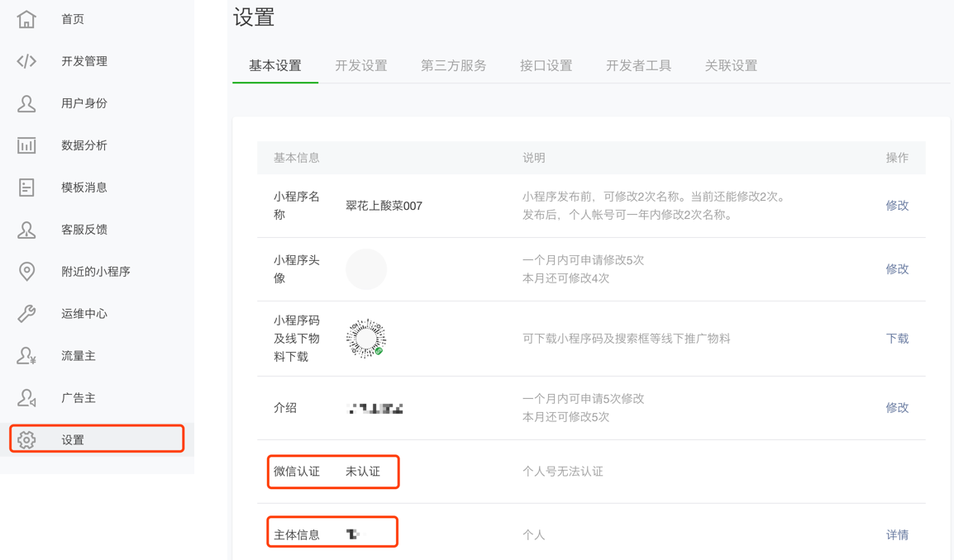The width and height of the screenshot is (954, 560).
Task: Open 运维中心 via the wrench icon
Action: click(26, 314)
